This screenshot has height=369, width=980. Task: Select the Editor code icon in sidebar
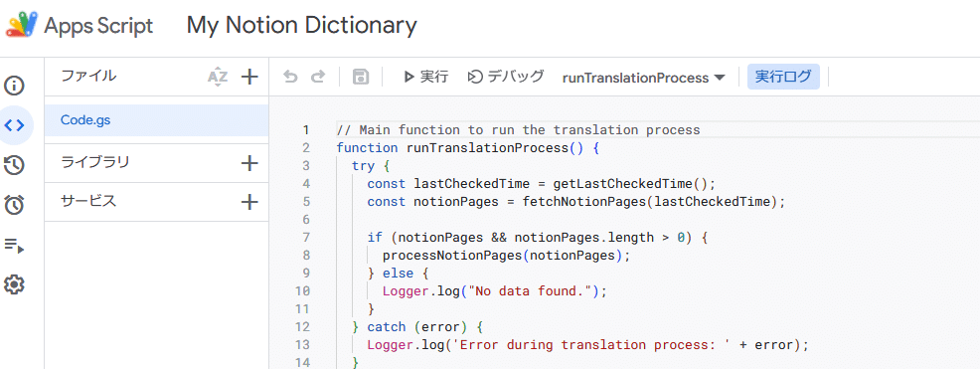14,125
